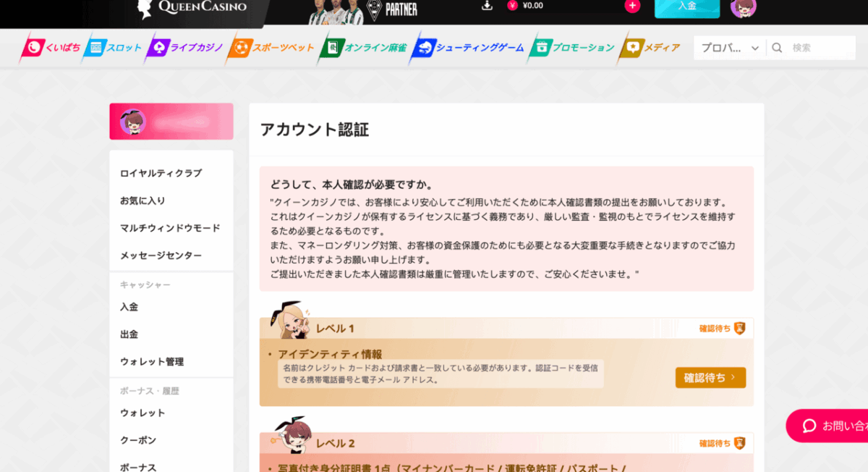
Task: Click the orange 確認待ち button in Level 1
Action: pyautogui.click(x=710, y=377)
